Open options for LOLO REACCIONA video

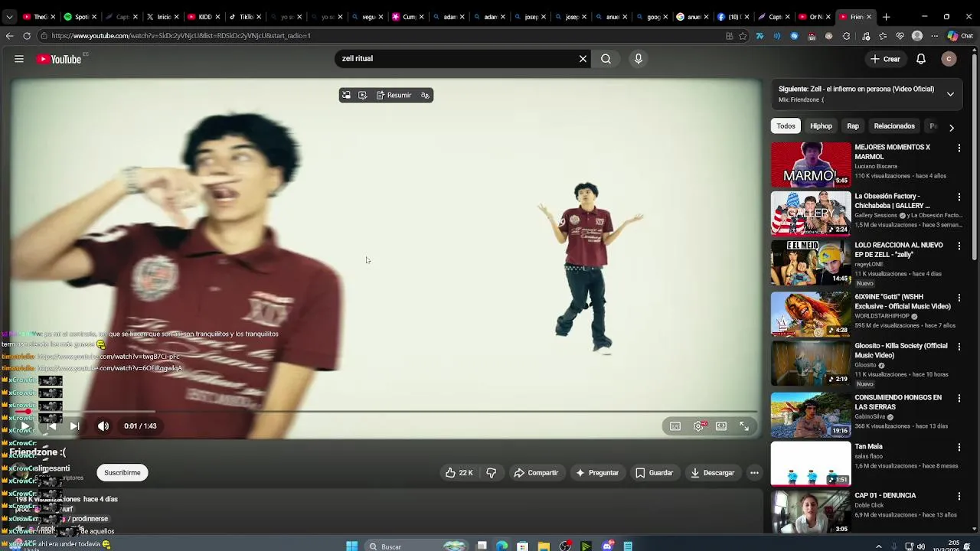coord(959,246)
